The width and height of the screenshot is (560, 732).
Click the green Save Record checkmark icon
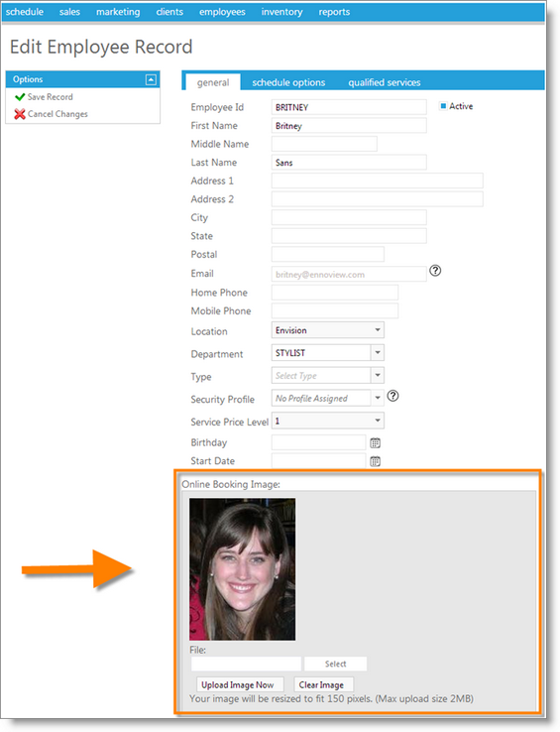tap(20, 97)
